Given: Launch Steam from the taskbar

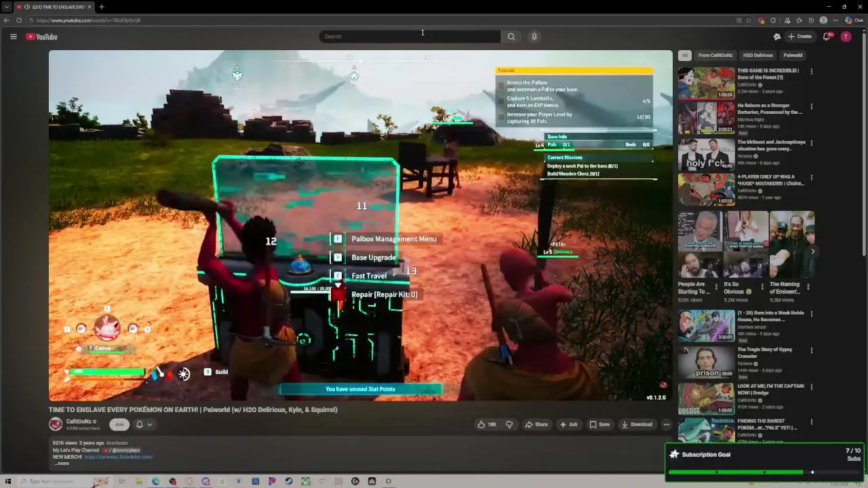Looking at the screenshot, I should pos(289,481).
